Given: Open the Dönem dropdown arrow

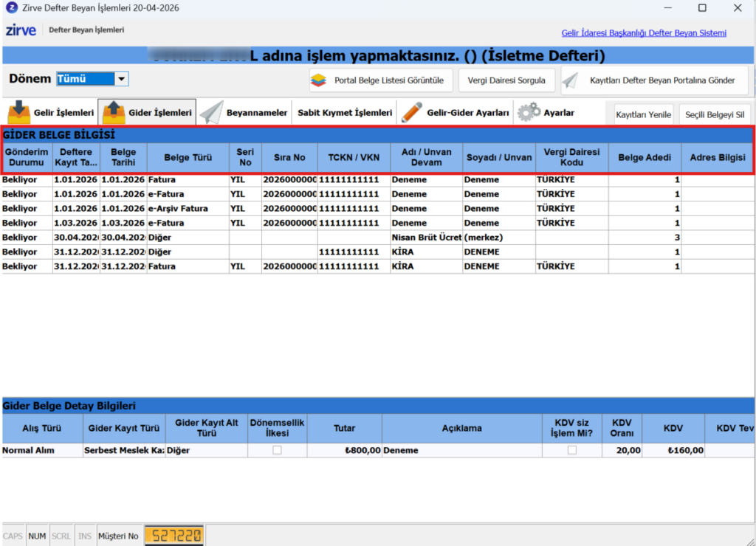Looking at the screenshot, I should [122, 78].
